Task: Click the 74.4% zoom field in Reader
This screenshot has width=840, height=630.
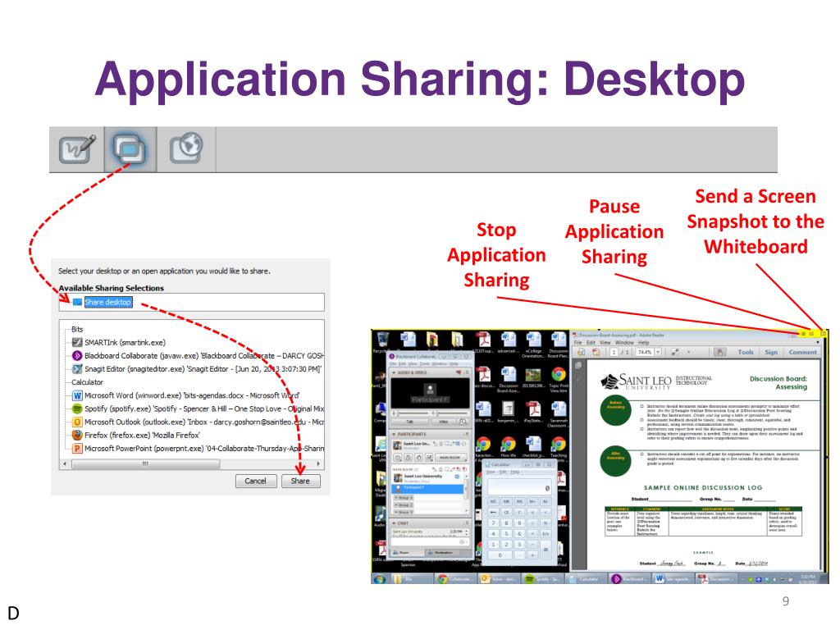Action: click(x=645, y=352)
